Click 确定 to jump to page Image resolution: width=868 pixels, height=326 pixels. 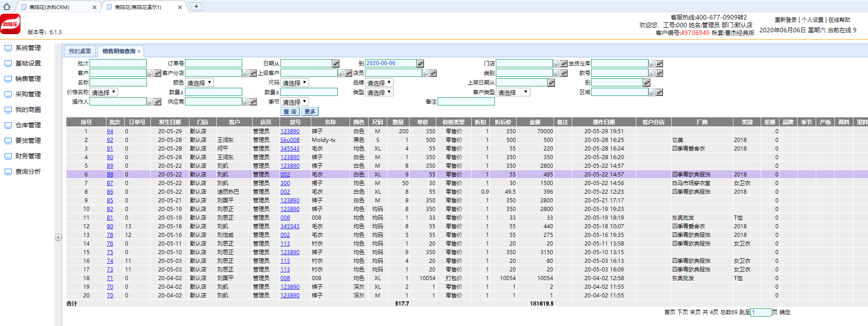[x=785, y=312]
